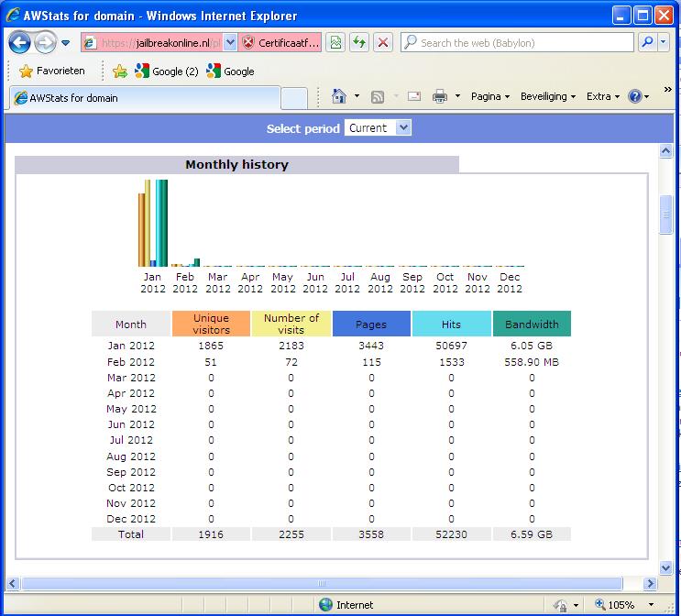This screenshot has height=616, width=681.
Task: Expand the home page options arrow
Action: [357, 96]
